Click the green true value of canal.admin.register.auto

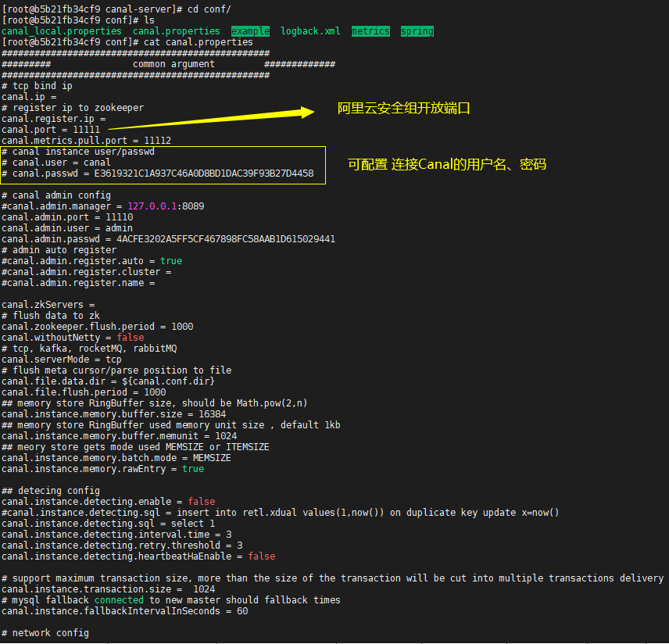[x=170, y=260]
